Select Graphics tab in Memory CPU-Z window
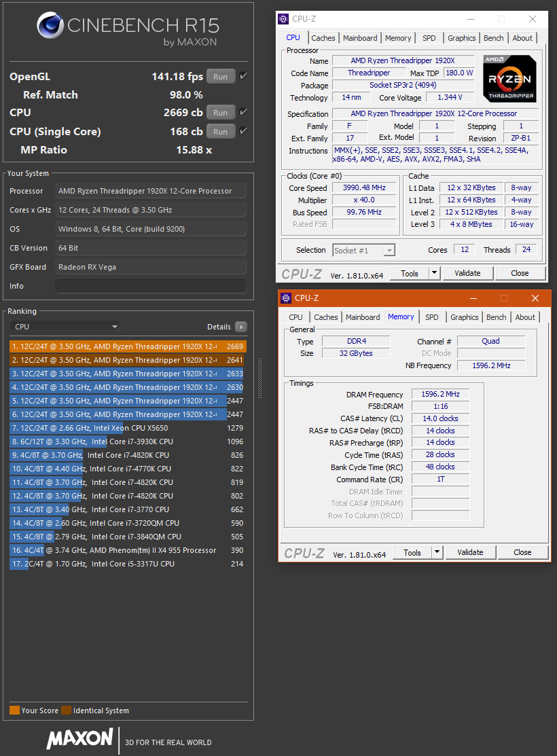The width and height of the screenshot is (557, 756). tap(465, 317)
